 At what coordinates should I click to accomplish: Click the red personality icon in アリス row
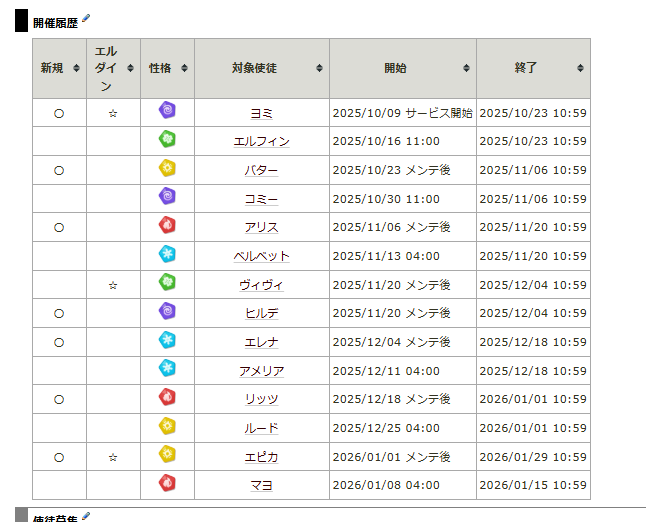pos(167,226)
